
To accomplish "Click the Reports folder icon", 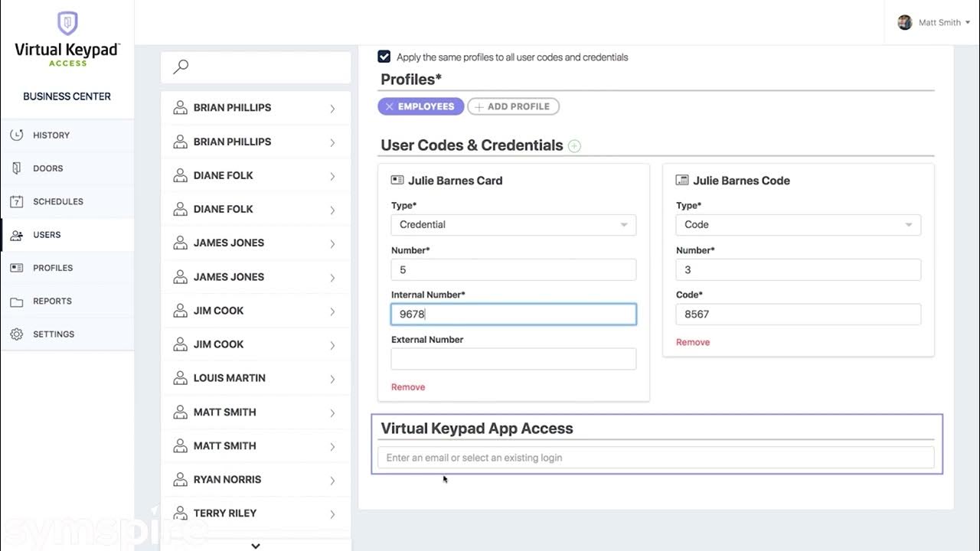I will pyautogui.click(x=17, y=302).
